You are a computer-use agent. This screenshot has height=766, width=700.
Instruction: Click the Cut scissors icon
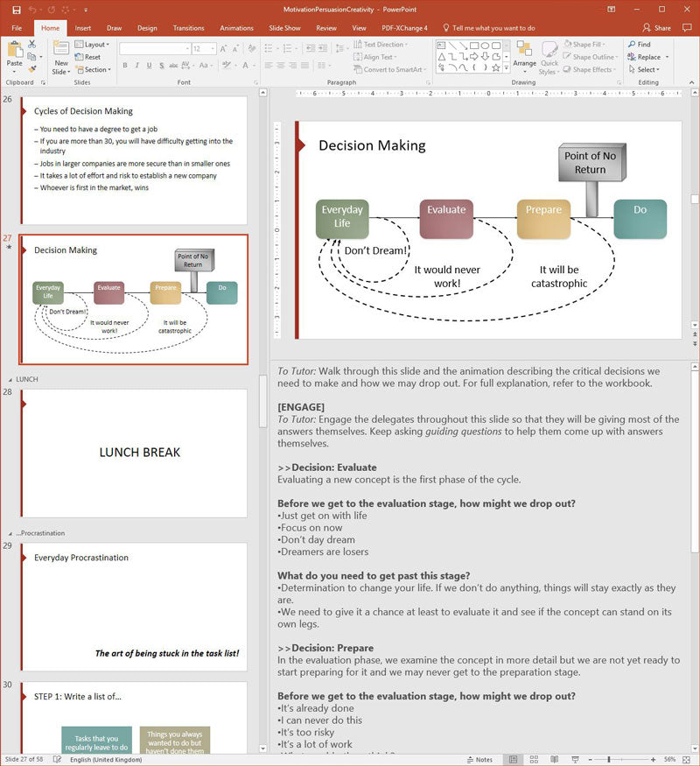(32, 45)
